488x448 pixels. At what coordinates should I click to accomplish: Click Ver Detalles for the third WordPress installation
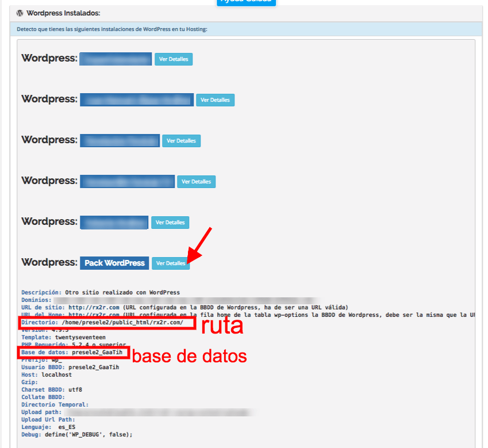pos(181,140)
